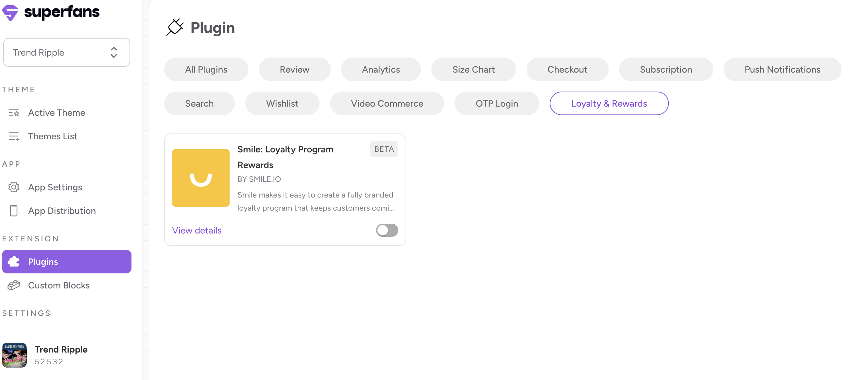
Task: Choose the OTP Login filter pill
Action: 496,103
